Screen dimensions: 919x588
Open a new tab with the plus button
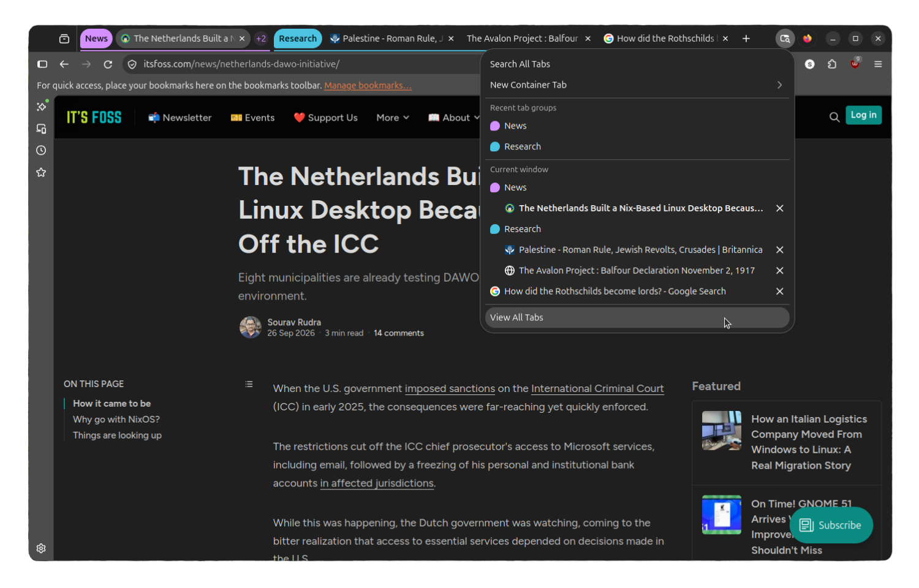pyautogui.click(x=746, y=39)
